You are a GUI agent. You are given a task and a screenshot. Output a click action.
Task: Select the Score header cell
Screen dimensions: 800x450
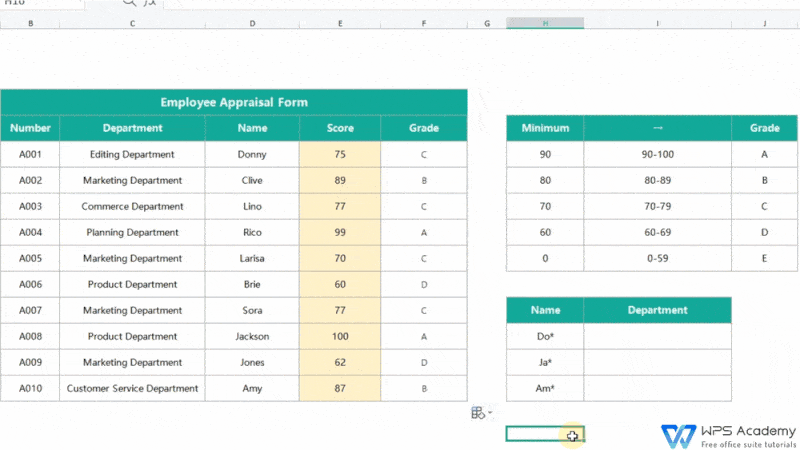click(x=340, y=128)
